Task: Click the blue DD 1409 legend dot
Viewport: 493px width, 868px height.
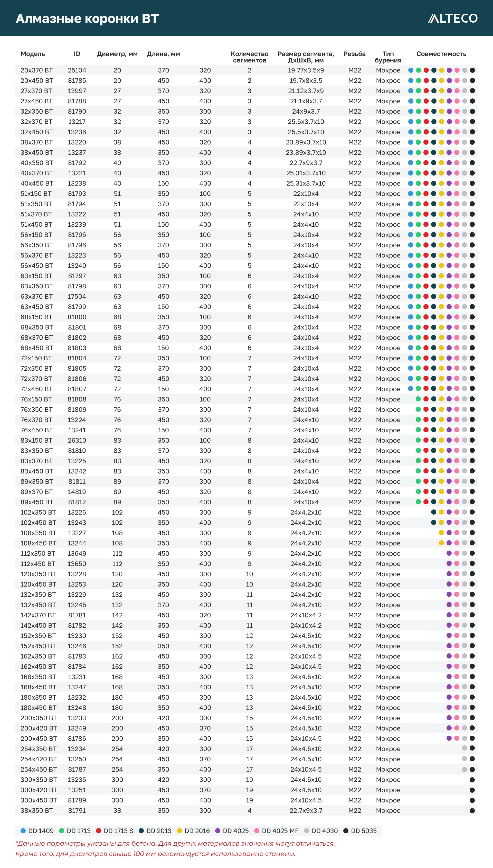Action: click(23, 831)
